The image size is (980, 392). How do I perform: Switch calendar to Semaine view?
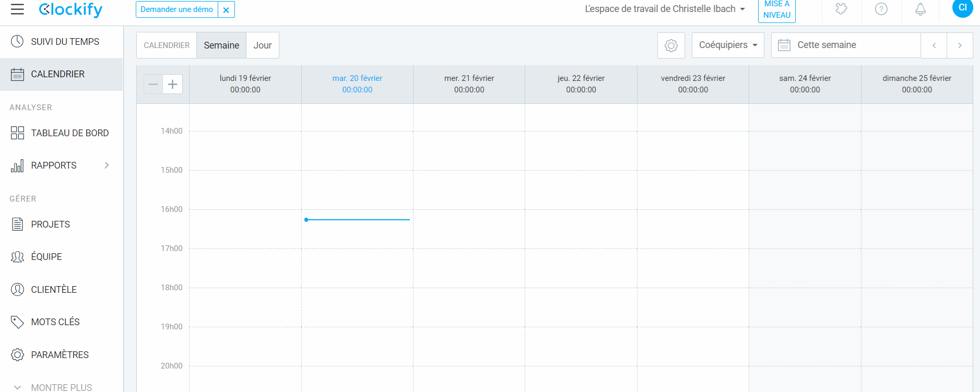tap(221, 45)
